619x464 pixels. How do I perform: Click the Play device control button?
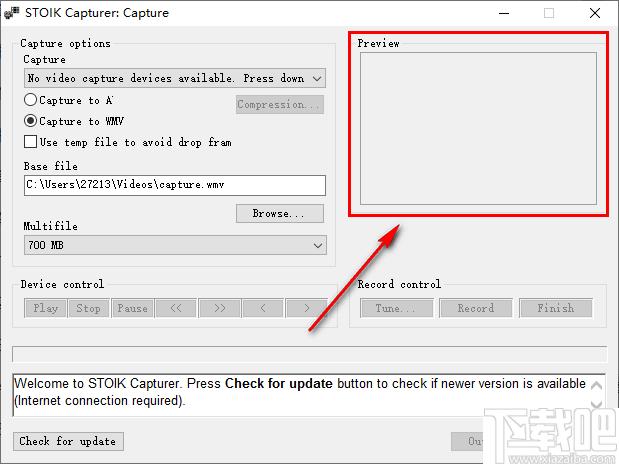coord(45,308)
